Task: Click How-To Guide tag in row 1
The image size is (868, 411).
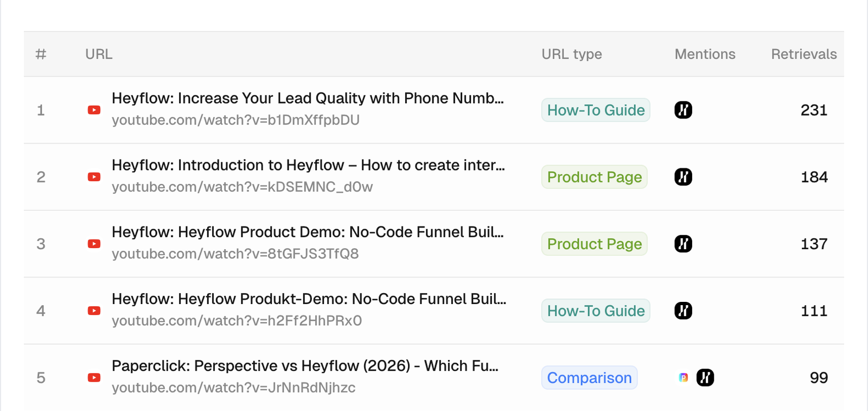Action: tap(596, 110)
